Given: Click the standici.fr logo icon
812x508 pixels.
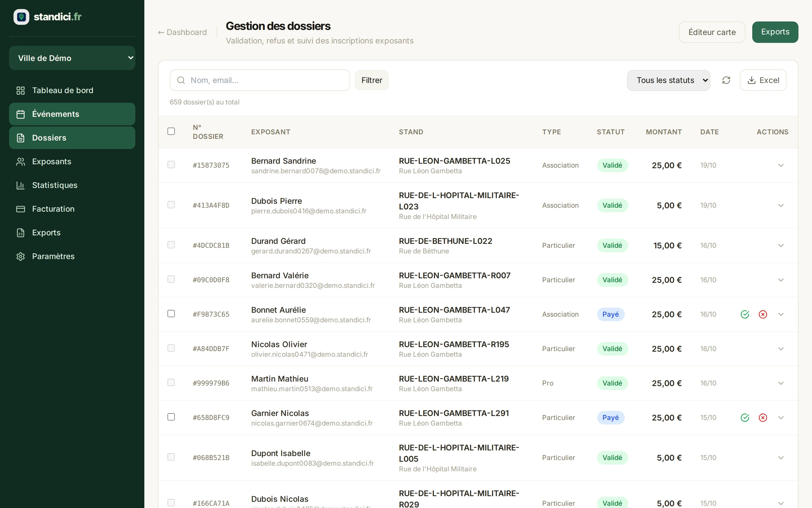Looking at the screenshot, I should pyautogui.click(x=21, y=17).
